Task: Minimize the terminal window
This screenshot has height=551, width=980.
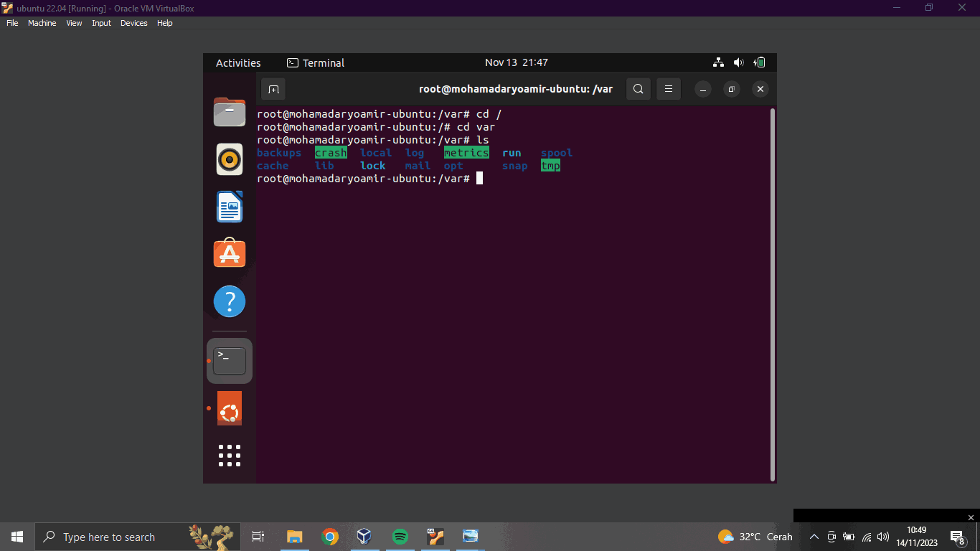Action: (703, 89)
